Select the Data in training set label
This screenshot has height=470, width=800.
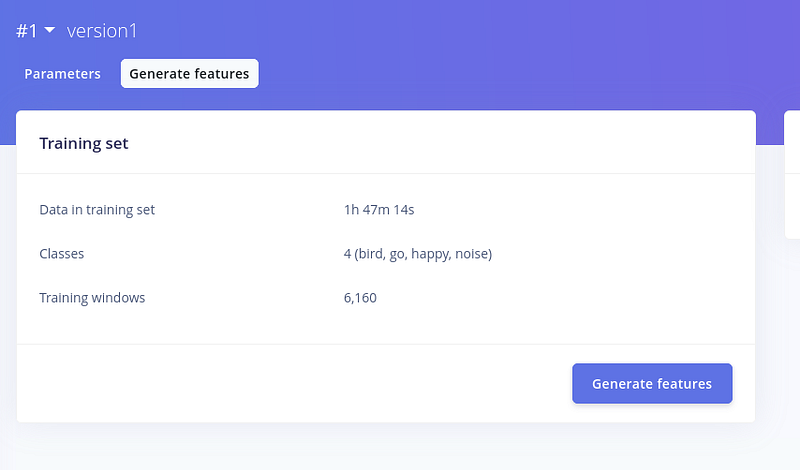click(97, 210)
